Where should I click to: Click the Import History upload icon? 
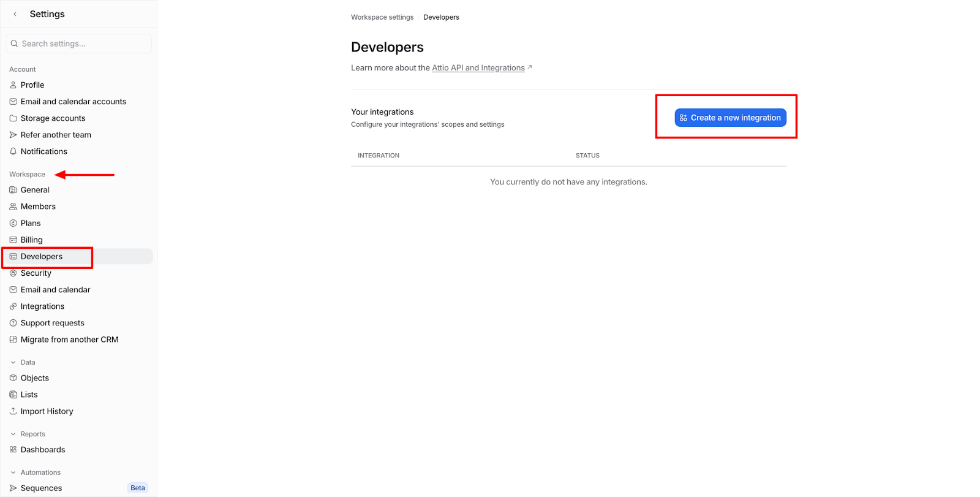13,411
